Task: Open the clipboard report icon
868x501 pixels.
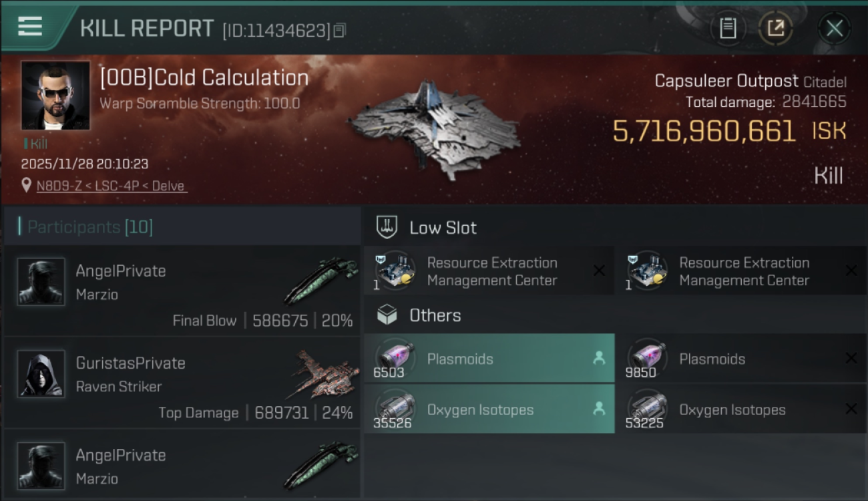Action: point(727,29)
